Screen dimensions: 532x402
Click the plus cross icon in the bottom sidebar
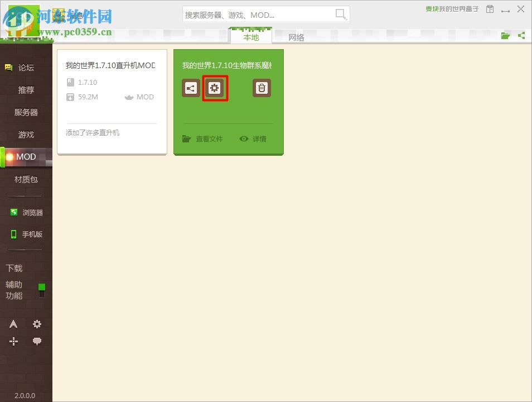[x=13, y=341]
